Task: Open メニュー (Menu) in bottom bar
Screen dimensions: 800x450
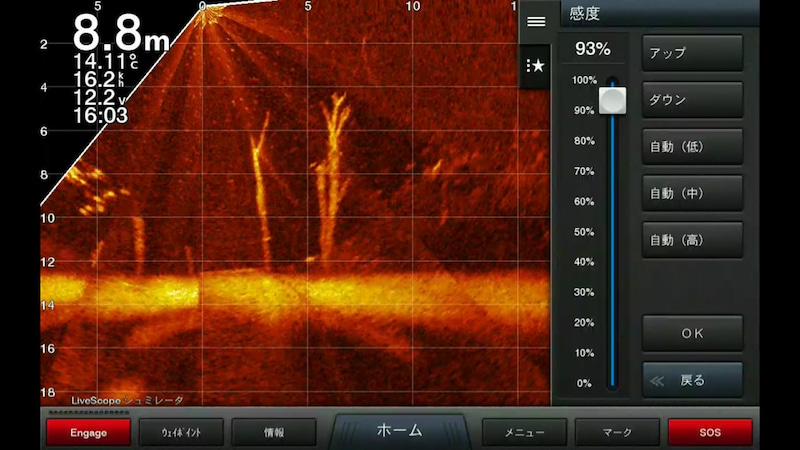Action: tap(524, 432)
